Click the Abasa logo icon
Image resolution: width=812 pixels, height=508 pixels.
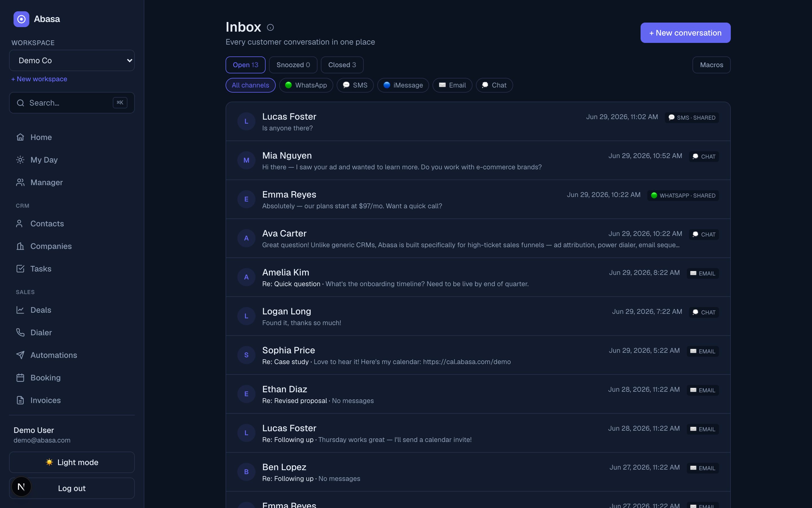21,19
